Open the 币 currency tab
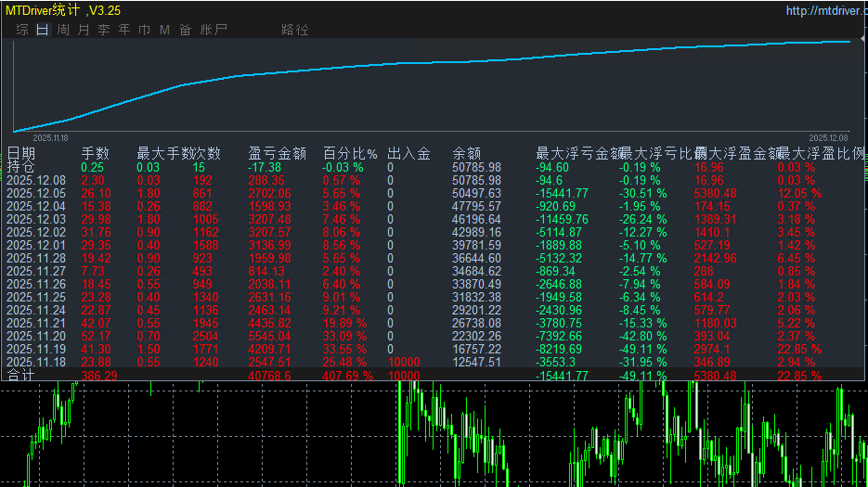868x487 pixels. coord(145,30)
